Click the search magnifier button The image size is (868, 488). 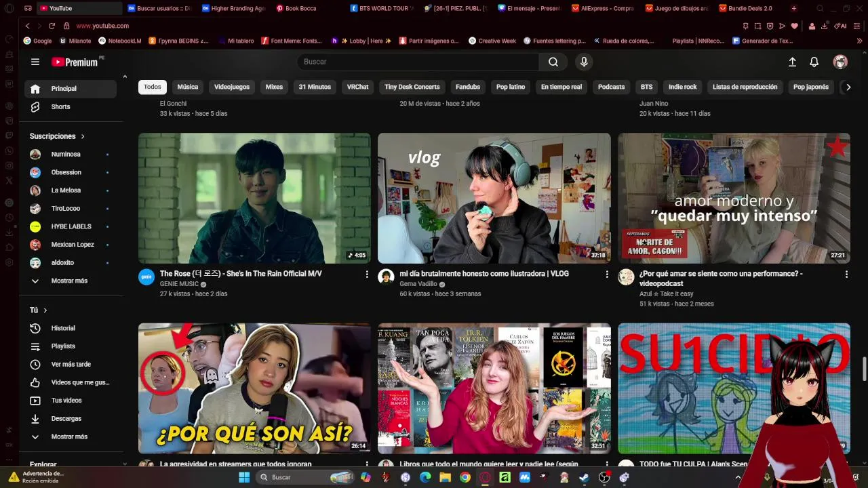tap(553, 62)
